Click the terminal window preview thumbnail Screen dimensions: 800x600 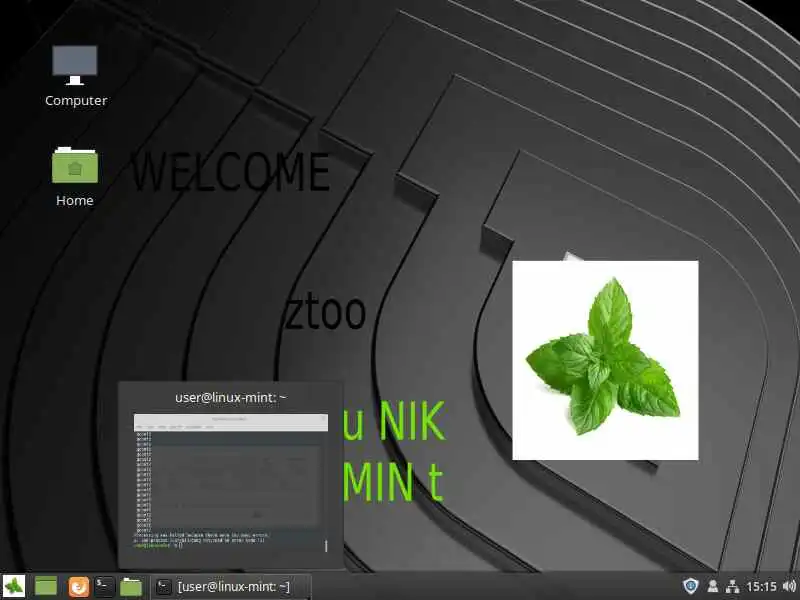point(231,483)
